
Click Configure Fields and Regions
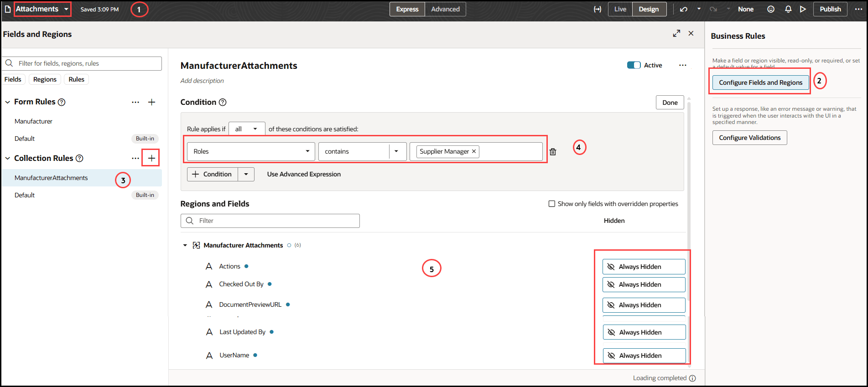pos(760,83)
